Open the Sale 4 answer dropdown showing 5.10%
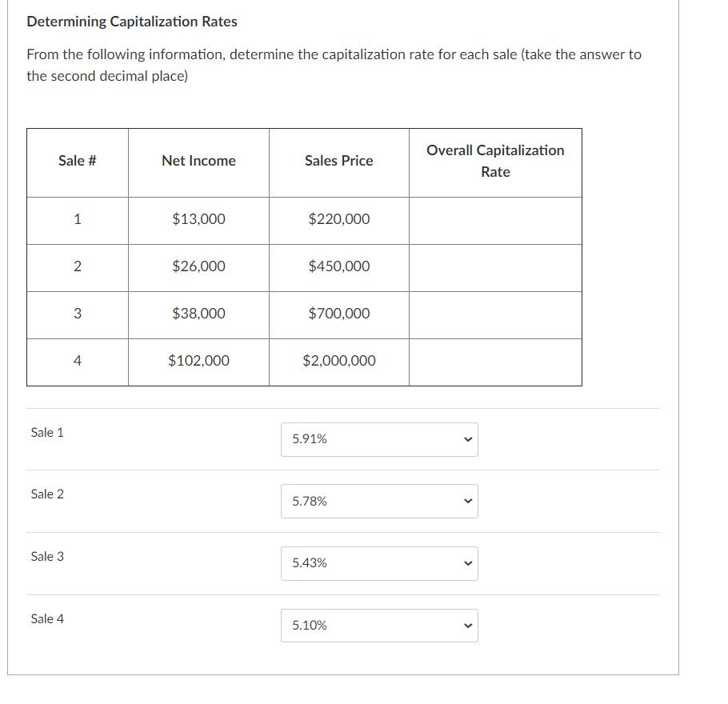The image size is (728, 704). [x=378, y=626]
